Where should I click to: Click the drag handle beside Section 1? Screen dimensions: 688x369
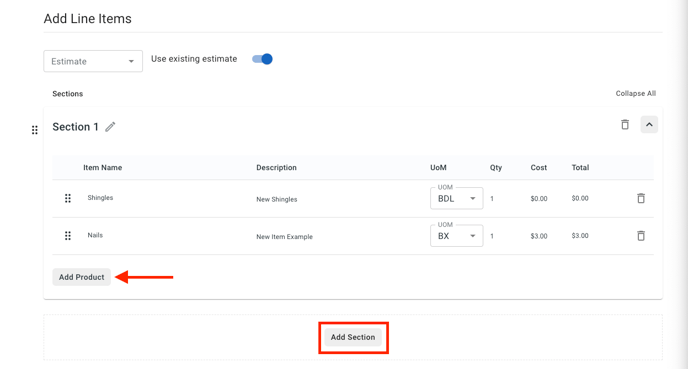pos(35,130)
